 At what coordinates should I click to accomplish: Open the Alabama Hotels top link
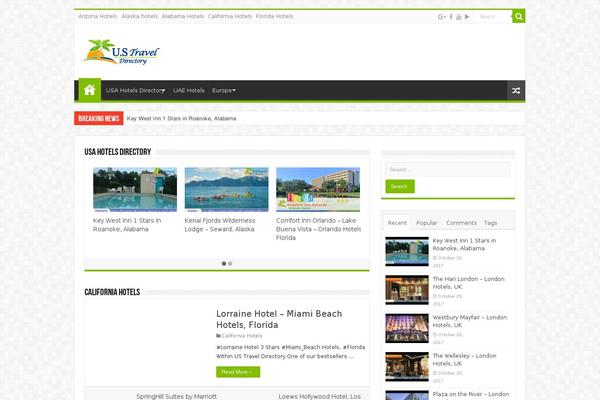183,16
